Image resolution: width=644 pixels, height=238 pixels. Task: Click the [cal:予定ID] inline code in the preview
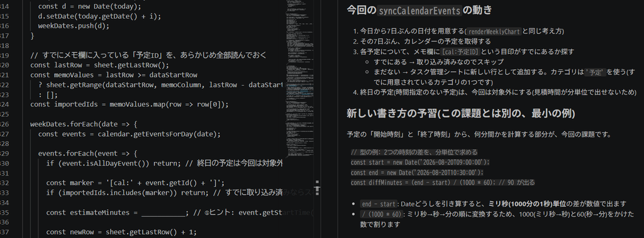466,52
